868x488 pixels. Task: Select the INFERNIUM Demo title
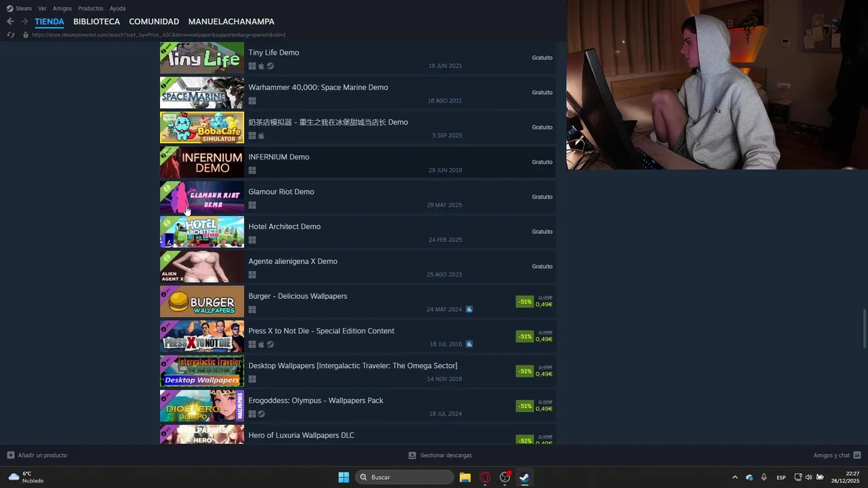tap(279, 157)
